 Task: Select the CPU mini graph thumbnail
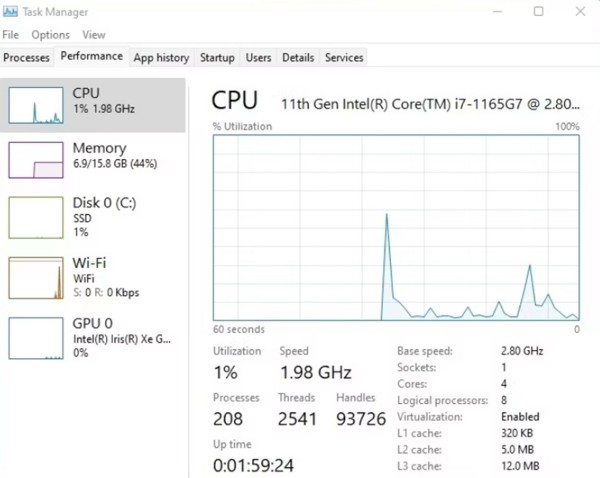36,104
